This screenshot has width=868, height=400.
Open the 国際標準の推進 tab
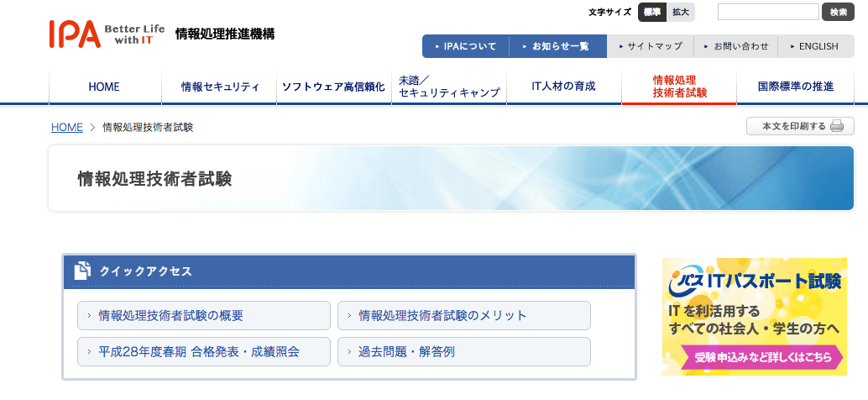796,87
